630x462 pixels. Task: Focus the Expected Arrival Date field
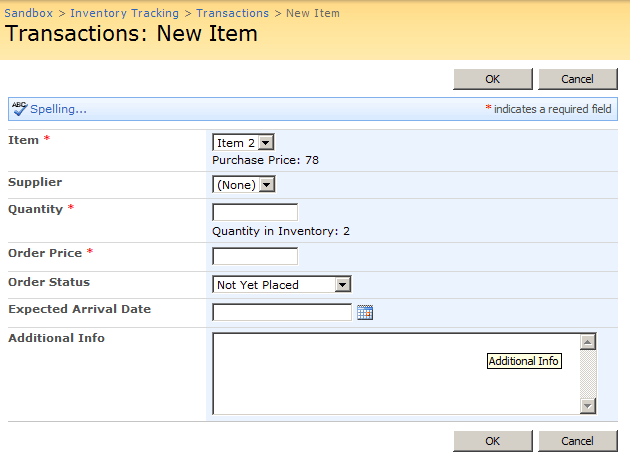tap(282, 313)
